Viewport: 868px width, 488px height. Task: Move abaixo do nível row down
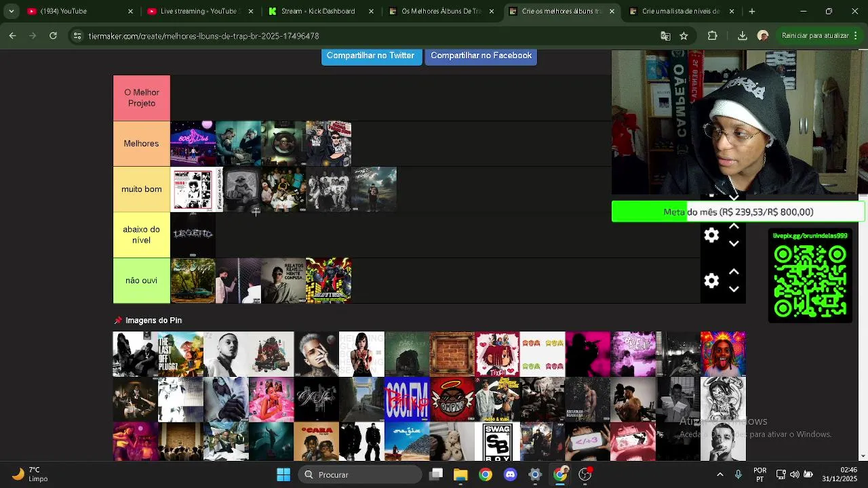734,243
